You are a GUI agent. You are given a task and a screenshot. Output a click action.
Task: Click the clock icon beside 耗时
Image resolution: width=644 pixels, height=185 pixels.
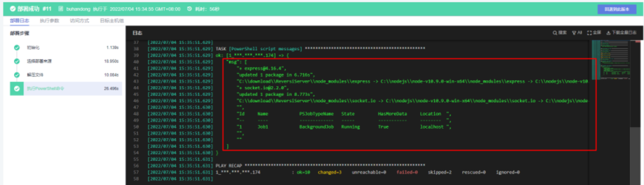click(x=189, y=9)
